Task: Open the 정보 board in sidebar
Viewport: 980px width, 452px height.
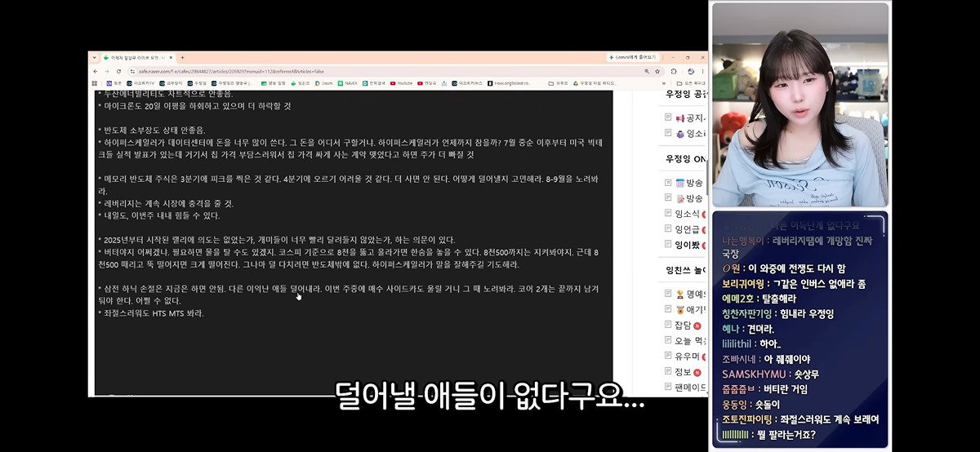Action: (x=684, y=372)
